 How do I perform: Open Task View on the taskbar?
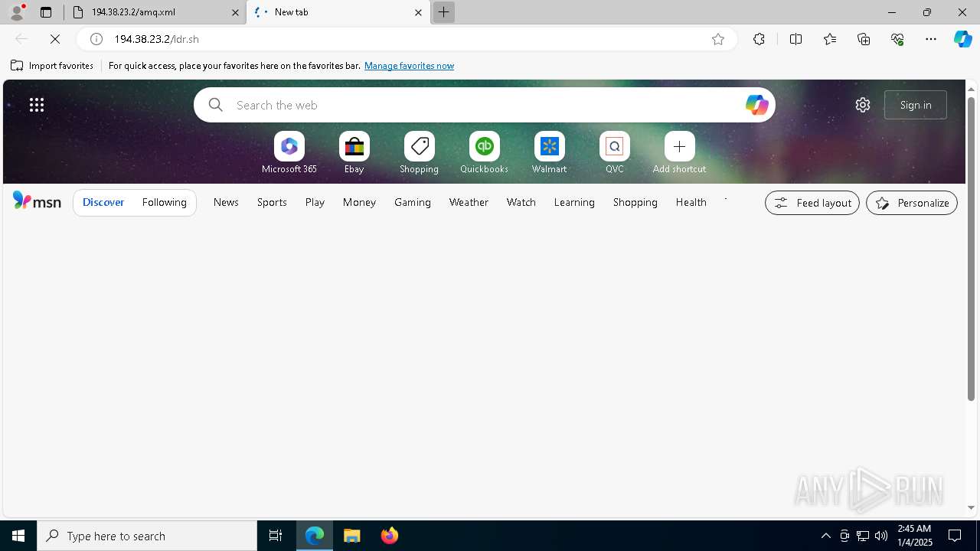click(x=276, y=536)
